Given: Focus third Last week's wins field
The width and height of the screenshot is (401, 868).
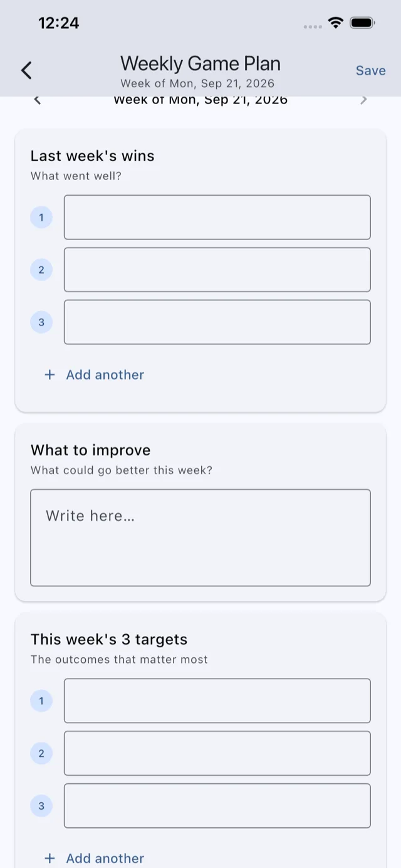Looking at the screenshot, I should [x=217, y=322].
